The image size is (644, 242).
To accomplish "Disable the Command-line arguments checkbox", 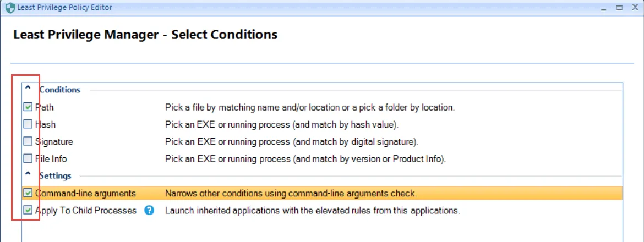I will (28, 193).
